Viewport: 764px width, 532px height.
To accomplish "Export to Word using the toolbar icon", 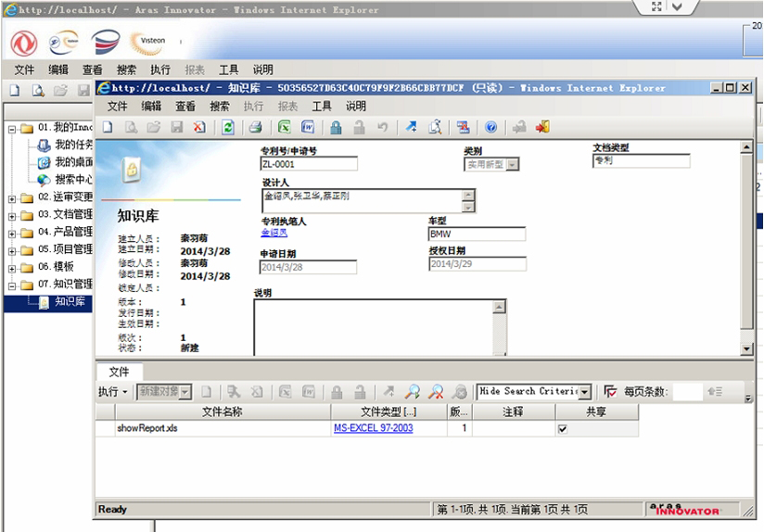I will click(308, 128).
